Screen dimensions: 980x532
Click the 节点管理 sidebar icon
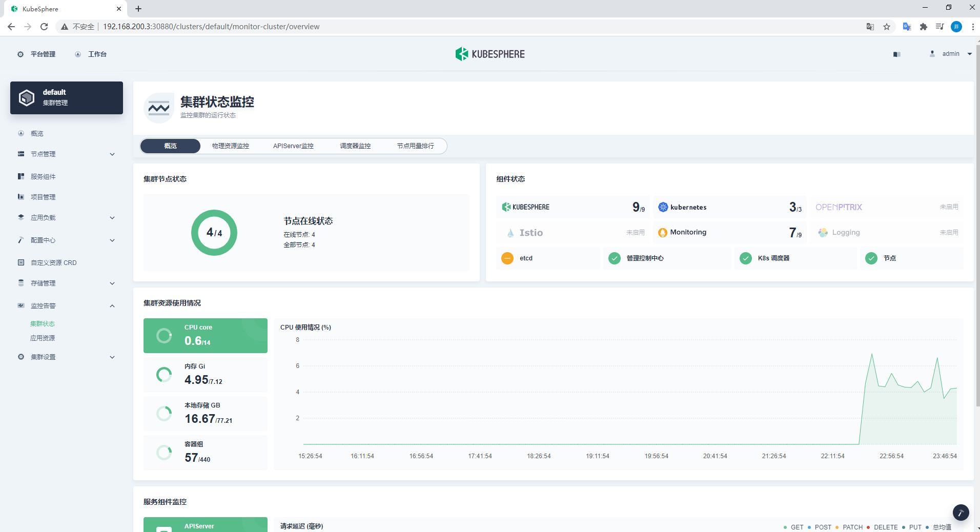point(21,154)
